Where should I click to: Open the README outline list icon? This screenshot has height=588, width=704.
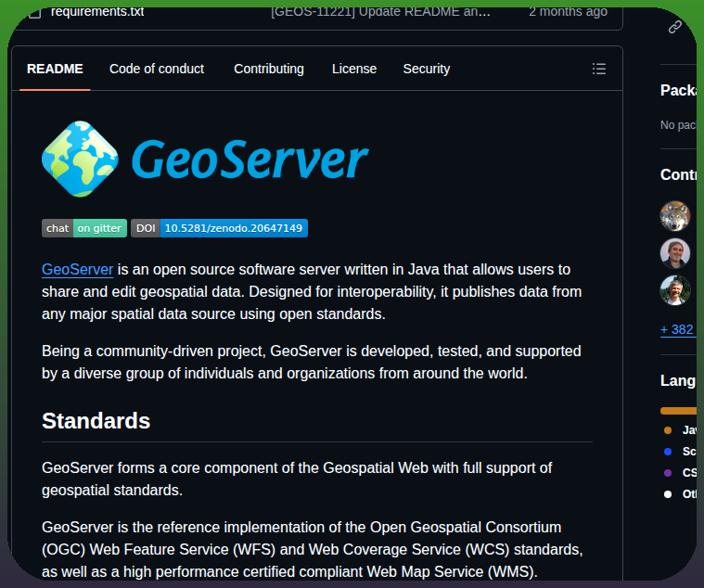pyautogui.click(x=599, y=69)
